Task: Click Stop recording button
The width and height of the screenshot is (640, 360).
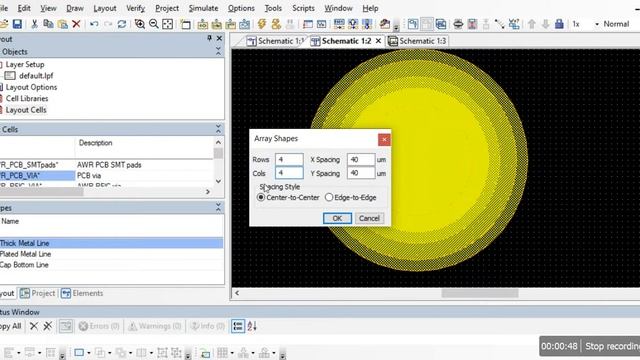Action: (611, 346)
